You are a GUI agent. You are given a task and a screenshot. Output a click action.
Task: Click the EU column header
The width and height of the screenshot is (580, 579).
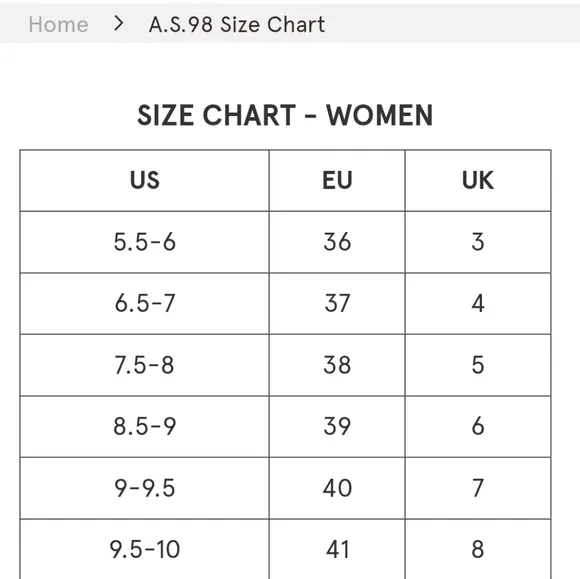click(337, 181)
